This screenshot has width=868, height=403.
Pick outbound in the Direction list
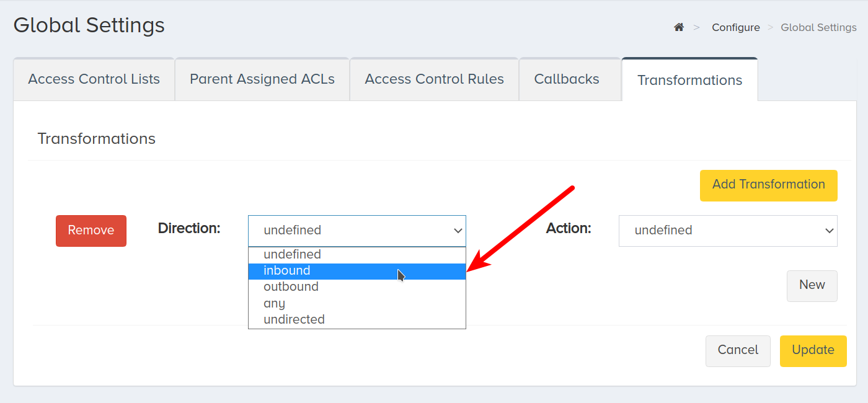pos(357,287)
